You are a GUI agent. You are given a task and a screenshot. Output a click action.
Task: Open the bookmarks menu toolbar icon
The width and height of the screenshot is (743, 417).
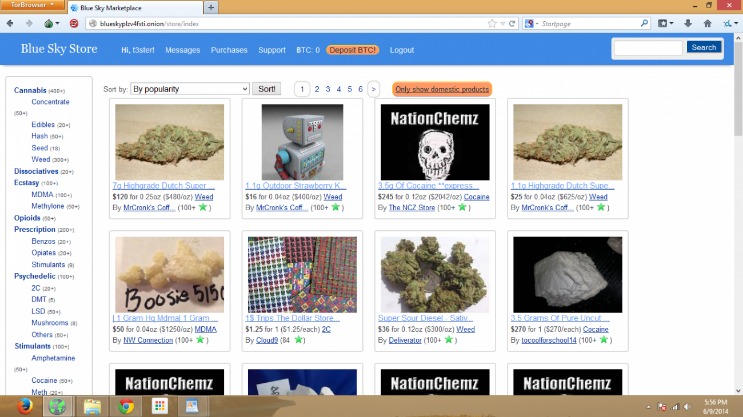(x=665, y=23)
